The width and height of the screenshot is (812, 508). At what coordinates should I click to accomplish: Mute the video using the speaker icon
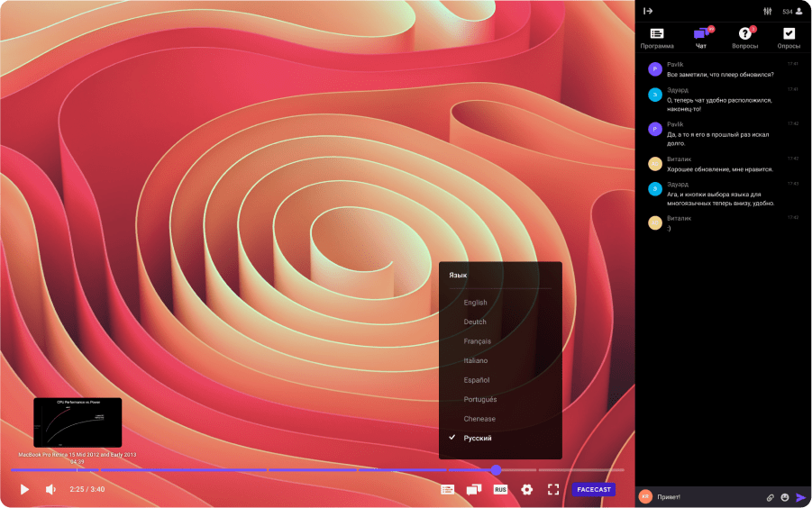coord(50,489)
